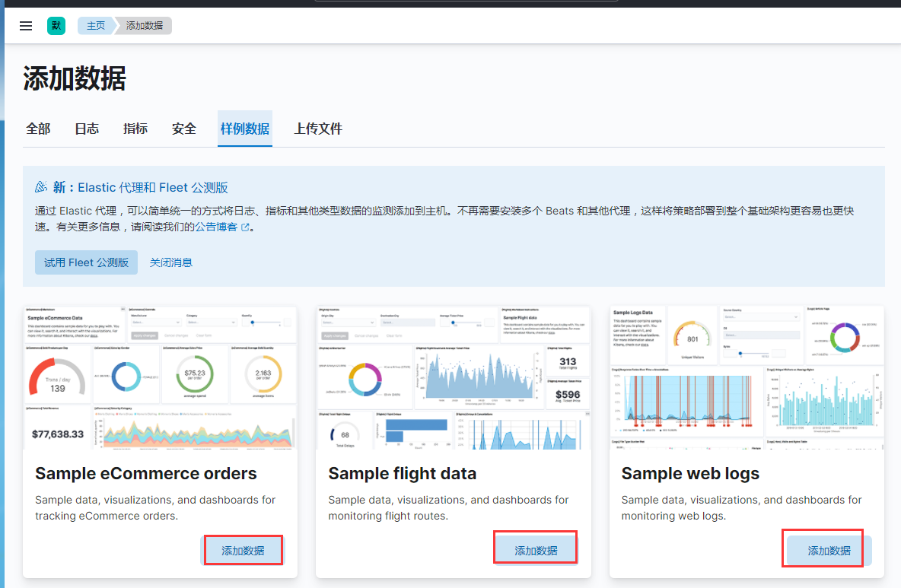
Task: Click the party icon beside Fleet announcement
Action: point(41,187)
